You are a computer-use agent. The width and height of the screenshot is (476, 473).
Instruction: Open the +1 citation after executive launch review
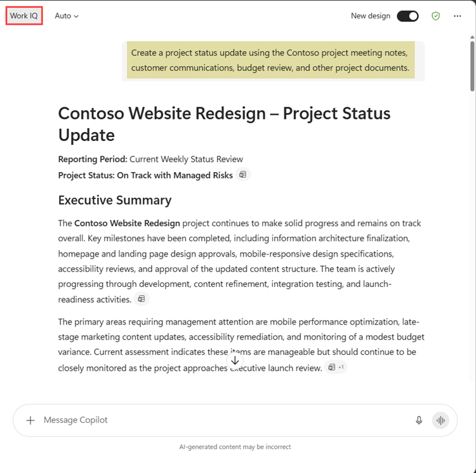coord(336,368)
